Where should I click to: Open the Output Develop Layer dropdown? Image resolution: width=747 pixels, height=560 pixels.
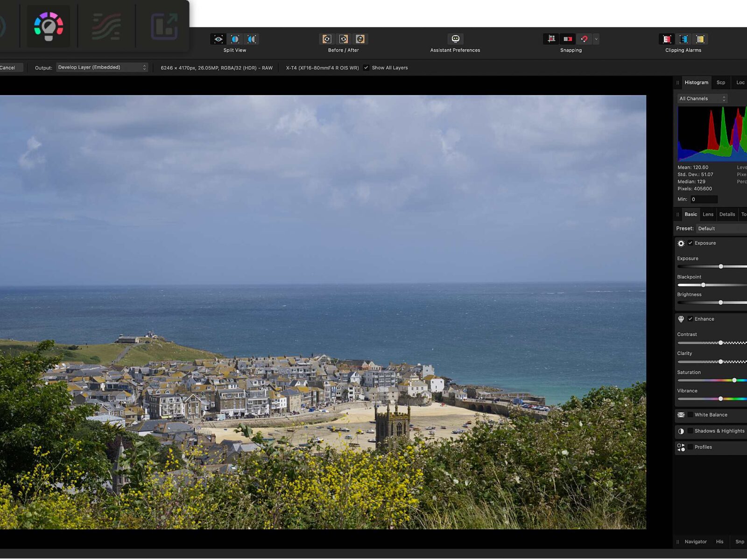[x=102, y=68]
